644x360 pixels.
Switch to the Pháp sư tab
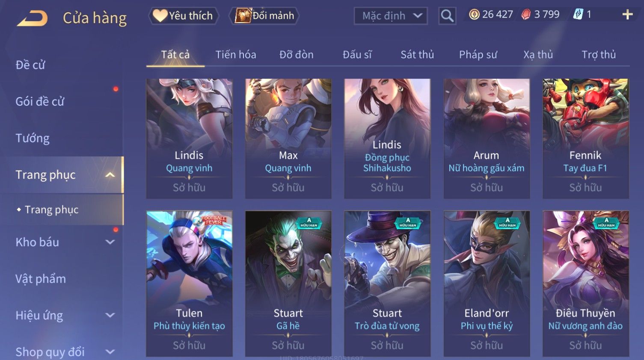pos(478,55)
